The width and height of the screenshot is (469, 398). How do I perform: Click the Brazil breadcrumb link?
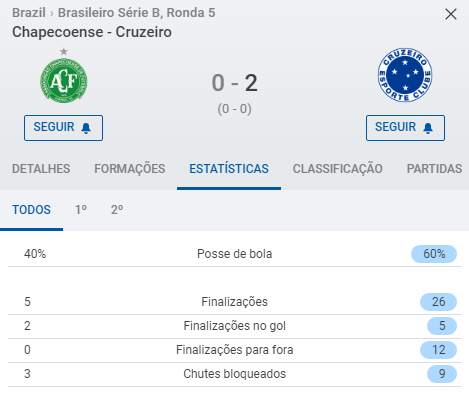[29, 13]
